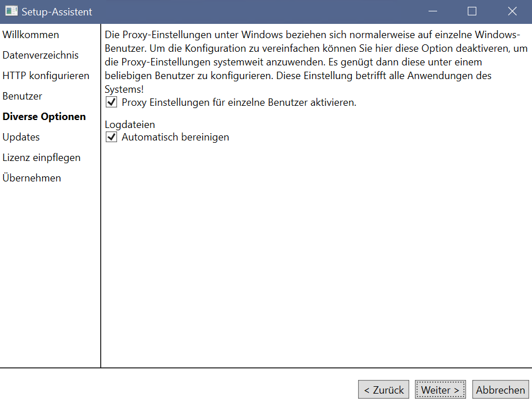Click the proxy settings description paragraph

[316, 62]
